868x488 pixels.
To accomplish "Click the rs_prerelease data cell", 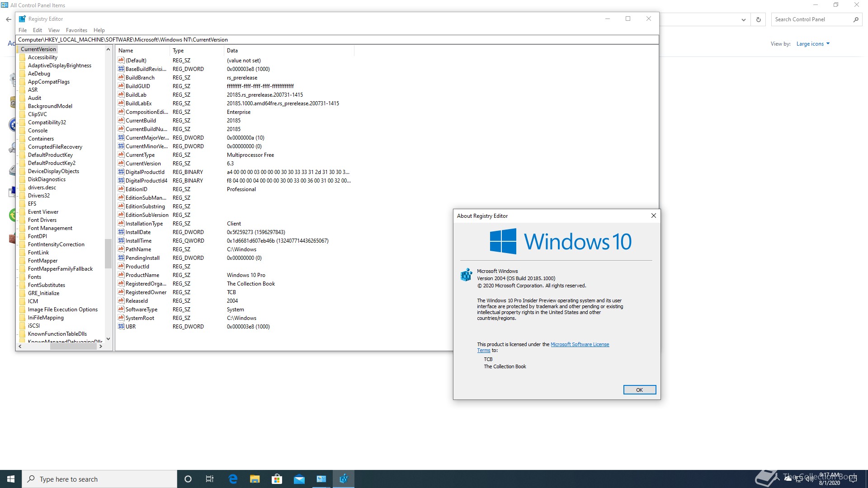I will pos(242,78).
